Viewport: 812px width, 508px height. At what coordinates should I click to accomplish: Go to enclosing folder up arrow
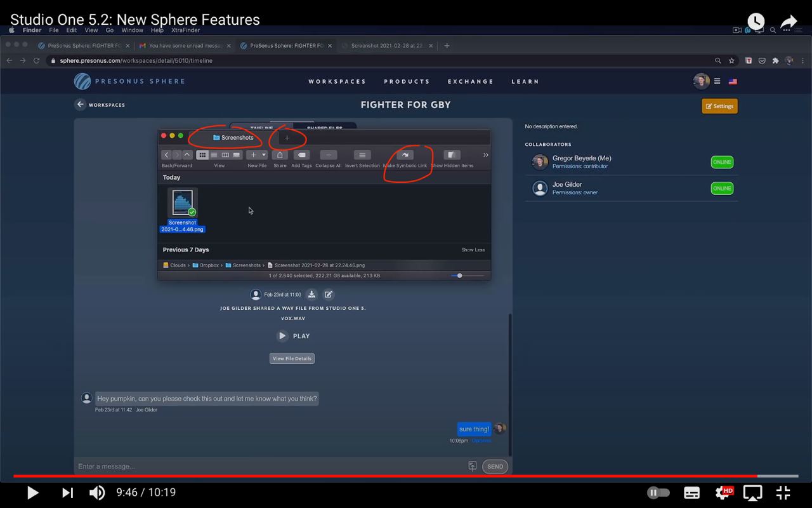pyautogui.click(x=187, y=155)
